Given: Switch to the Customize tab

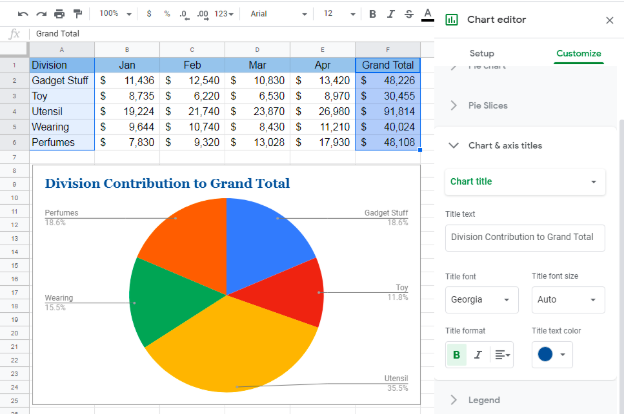Looking at the screenshot, I should coord(578,53).
